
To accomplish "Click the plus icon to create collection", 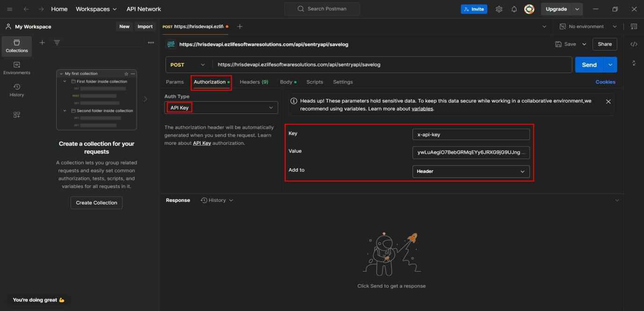I will (x=42, y=43).
